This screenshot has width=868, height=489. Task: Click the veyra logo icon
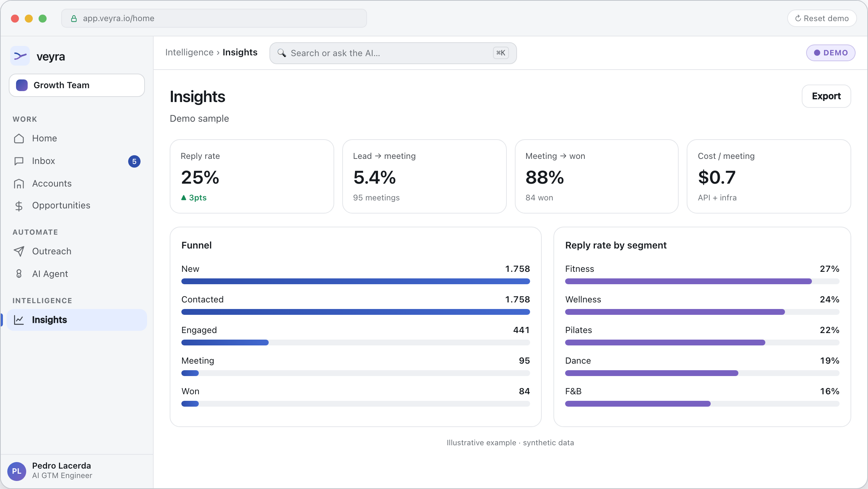point(20,56)
